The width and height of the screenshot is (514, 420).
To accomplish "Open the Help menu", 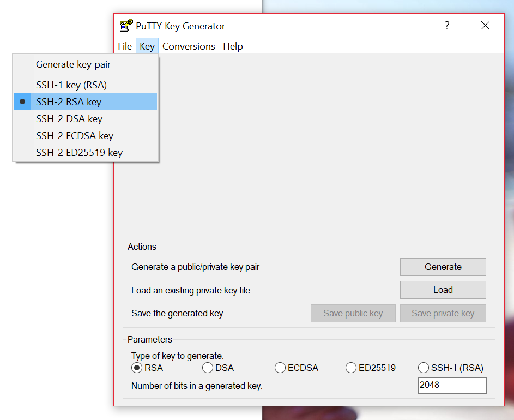I will (x=233, y=46).
